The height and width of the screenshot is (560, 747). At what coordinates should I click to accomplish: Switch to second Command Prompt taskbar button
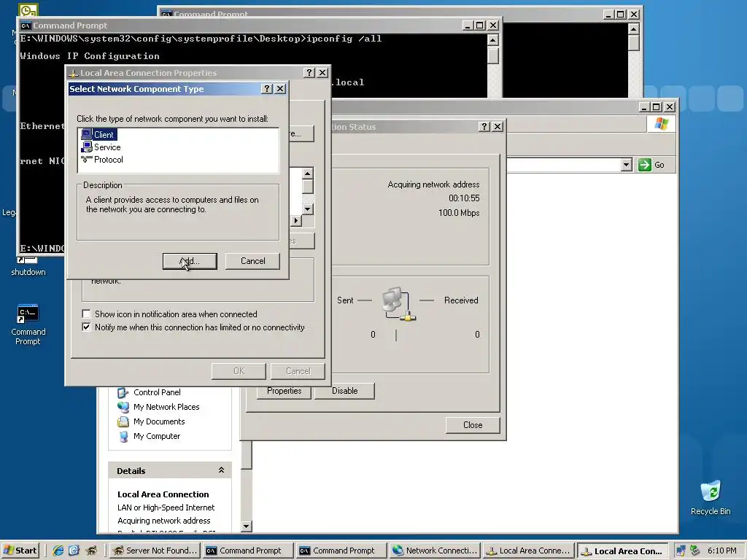pyautogui.click(x=341, y=551)
